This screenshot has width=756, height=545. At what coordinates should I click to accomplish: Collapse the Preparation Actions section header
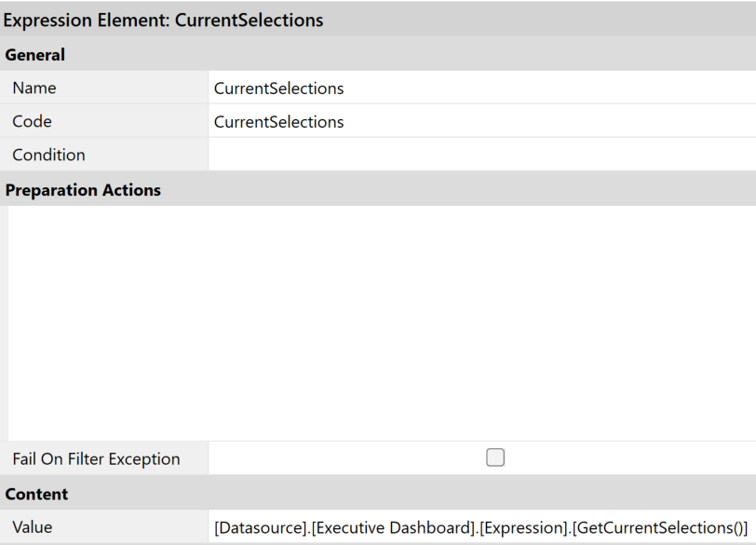83,190
